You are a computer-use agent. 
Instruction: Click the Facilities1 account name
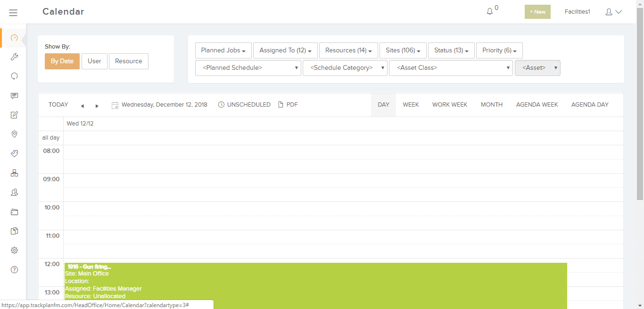[x=578, y=12]
